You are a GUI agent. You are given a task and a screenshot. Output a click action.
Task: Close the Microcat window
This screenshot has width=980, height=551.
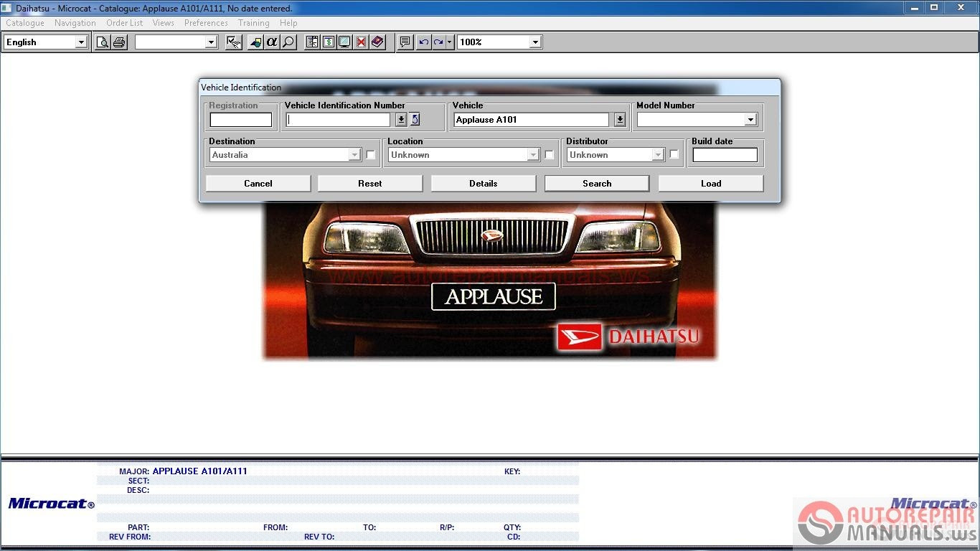(x=961, y=7)
